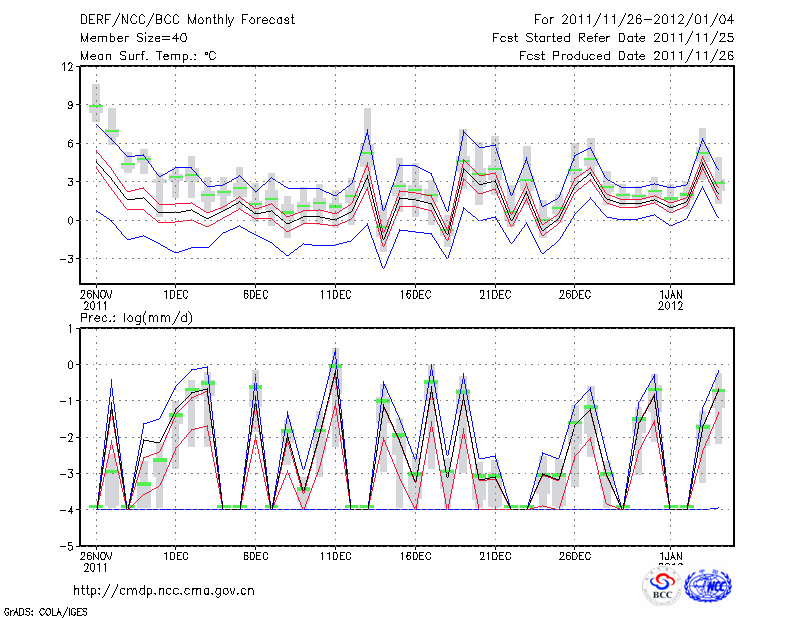Pick the 1JAN 2012 label below temperature chart
800x618 pixels.
[x=670, y=299]
